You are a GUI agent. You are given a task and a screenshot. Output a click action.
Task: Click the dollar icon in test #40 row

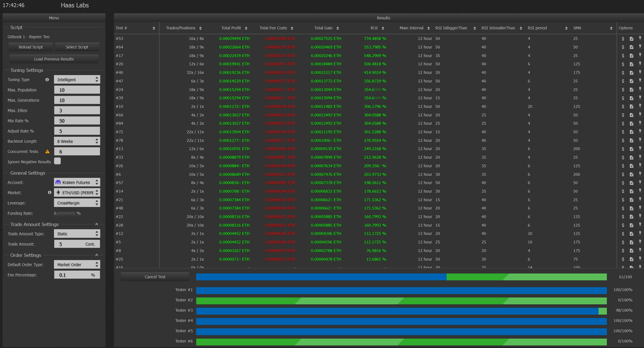(623, 73)
